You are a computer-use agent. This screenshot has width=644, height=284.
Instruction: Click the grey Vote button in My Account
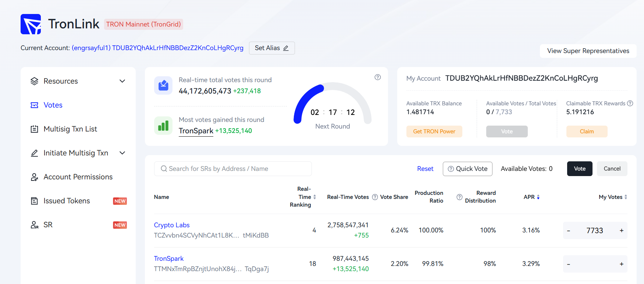(x=507, y=132)
